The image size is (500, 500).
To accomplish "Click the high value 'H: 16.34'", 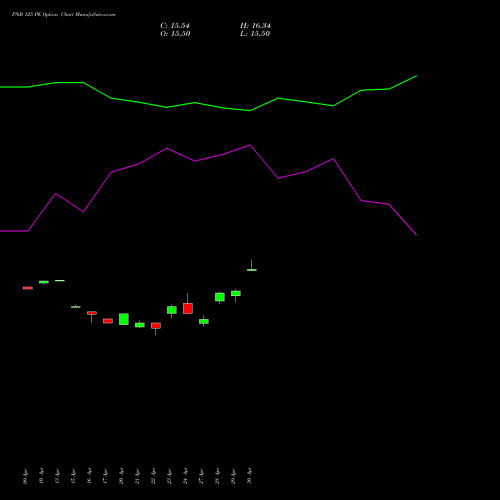I will 255,26.
